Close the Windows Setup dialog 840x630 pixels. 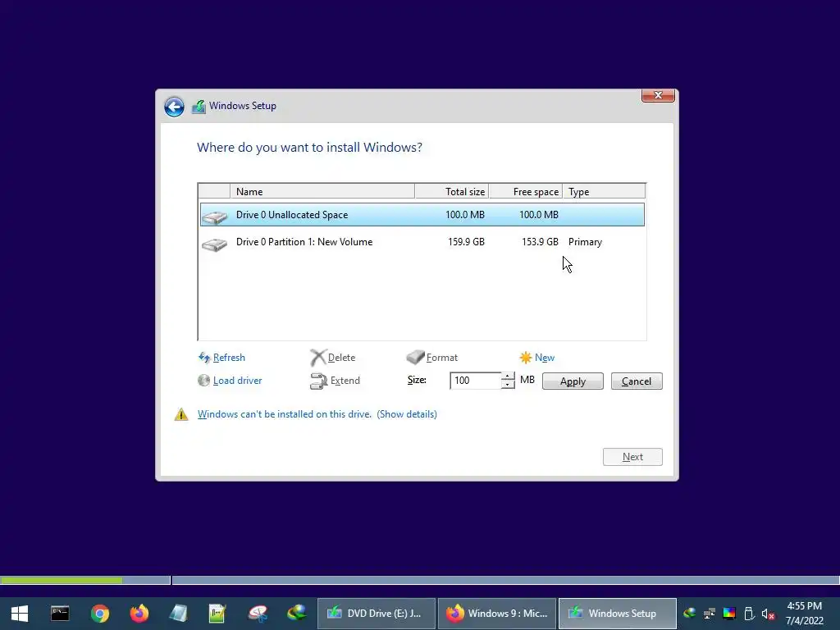658,95
